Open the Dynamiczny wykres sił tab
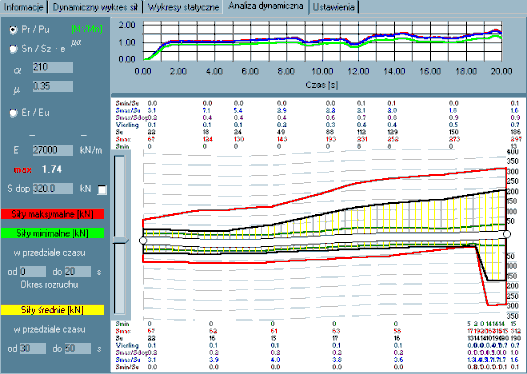This screenshot has height=374, width=527. tap(95, 7)
